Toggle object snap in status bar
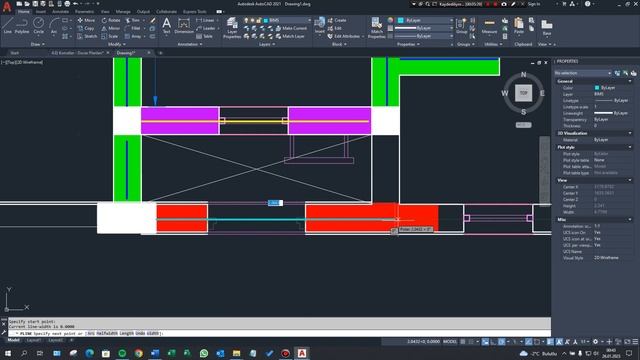This screenshot has height=360, width=640. point(537,342)
